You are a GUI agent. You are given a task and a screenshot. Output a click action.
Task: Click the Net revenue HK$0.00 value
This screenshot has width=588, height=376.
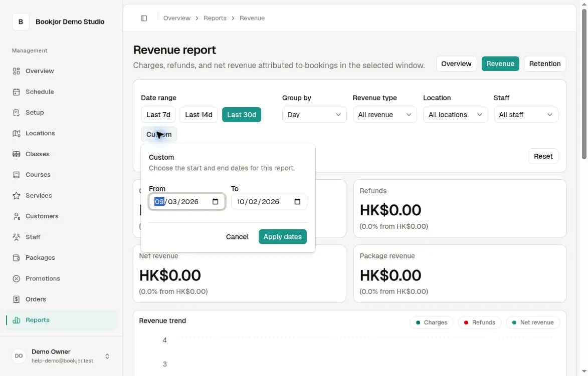click(170, 276)
